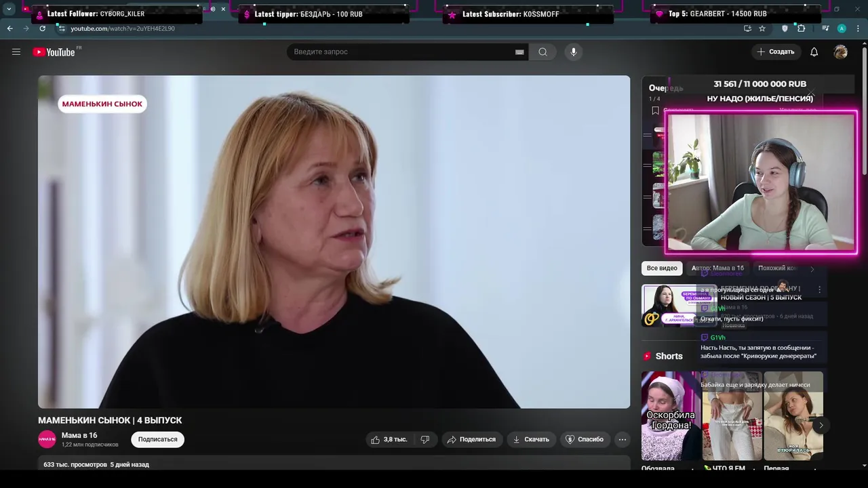This screenshot has width=868, height=488.
Task: Open the Оскорбила Гордона short
Action: (x=671, y=415)
